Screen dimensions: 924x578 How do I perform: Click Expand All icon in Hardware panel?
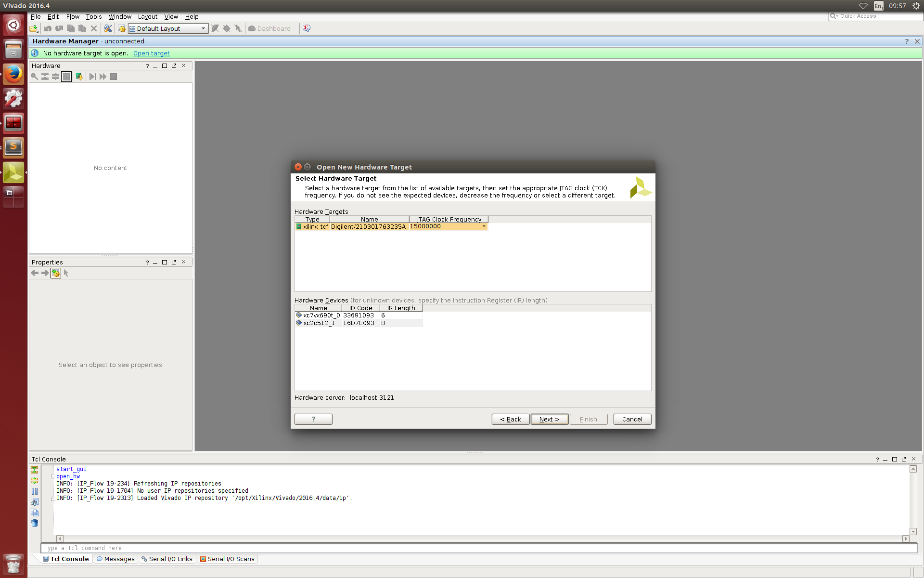click(x=55, y=77)
